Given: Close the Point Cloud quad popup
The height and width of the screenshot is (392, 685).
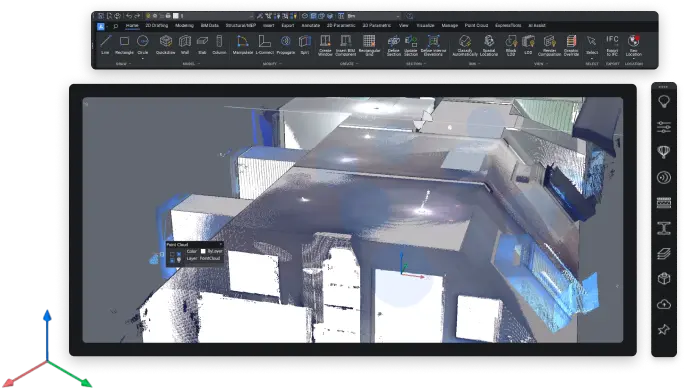Looking at the screenshot, I should point(221,244).
